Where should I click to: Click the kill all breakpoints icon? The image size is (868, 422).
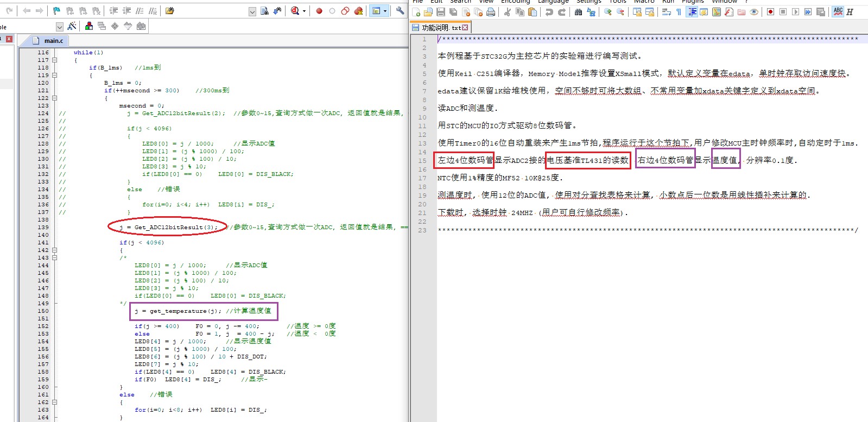pyautogui.click(x=358, y=11)
